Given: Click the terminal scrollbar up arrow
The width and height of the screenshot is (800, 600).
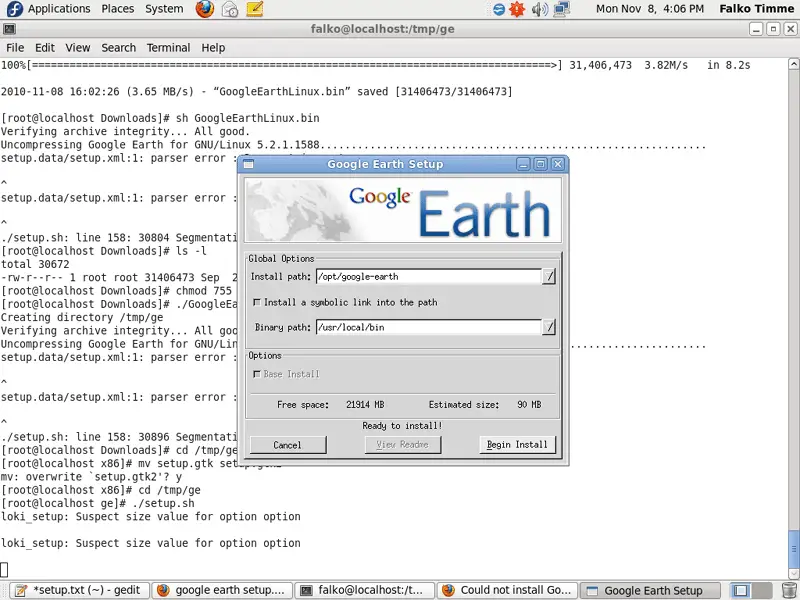Looking at the screenshot, I should 794,64.
